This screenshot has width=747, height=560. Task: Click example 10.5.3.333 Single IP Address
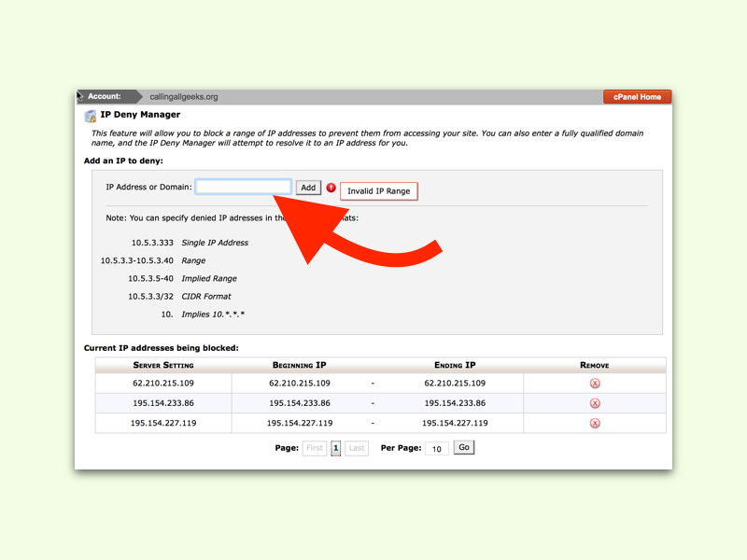point(190,243)
